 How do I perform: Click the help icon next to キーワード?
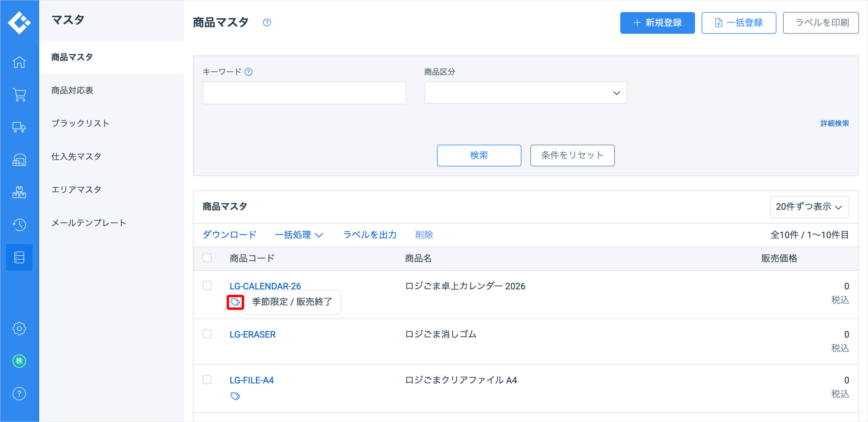click(249, 72)
